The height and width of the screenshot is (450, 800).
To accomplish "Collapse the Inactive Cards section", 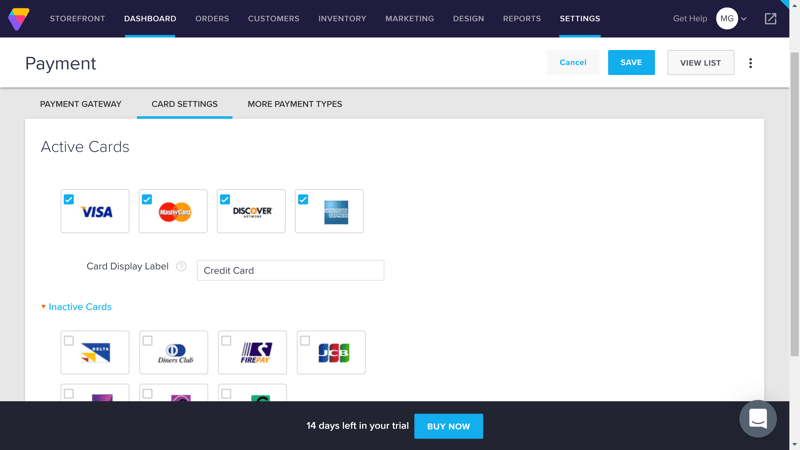I will pyautogui.click(x=76, y=307).
